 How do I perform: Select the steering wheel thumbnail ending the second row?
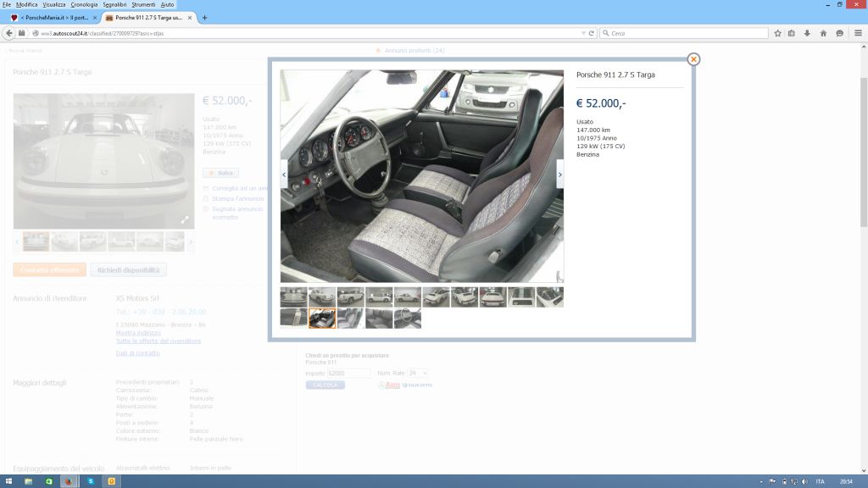click(408, 319)
